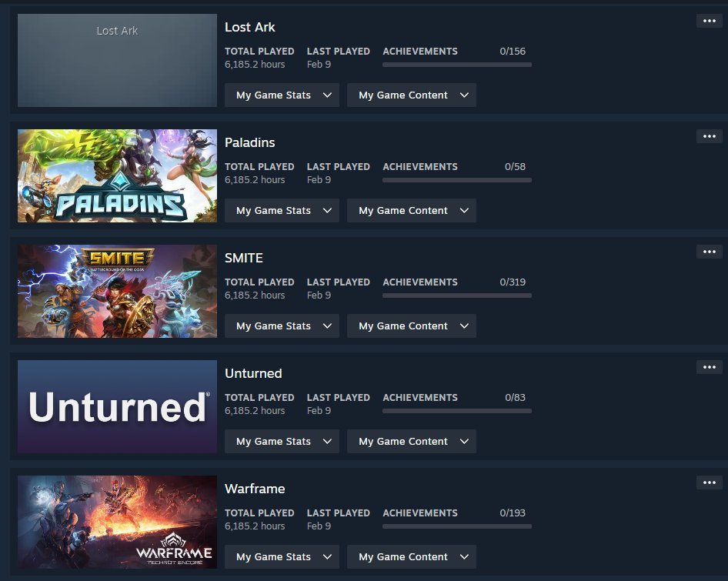Click the SMITE game artwork

117,291
